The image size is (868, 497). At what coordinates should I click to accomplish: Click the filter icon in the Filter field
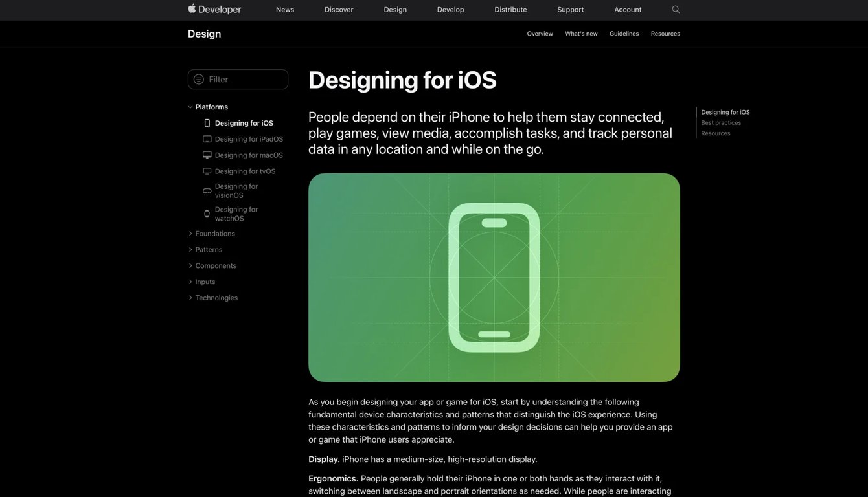point(199,79)
